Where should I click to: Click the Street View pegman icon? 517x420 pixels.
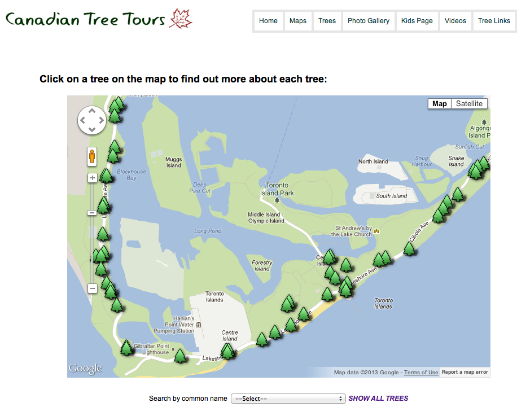coord(92,156)
